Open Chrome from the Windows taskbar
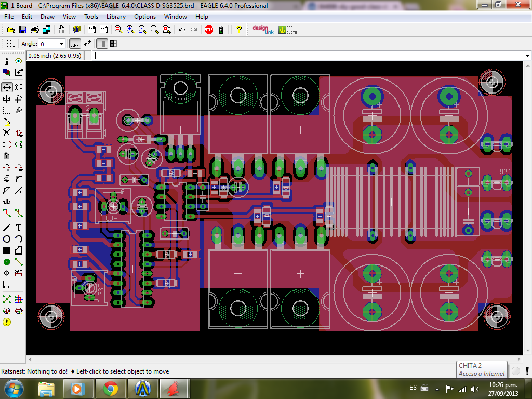This screenshot has width=532, height=399. 111,389
